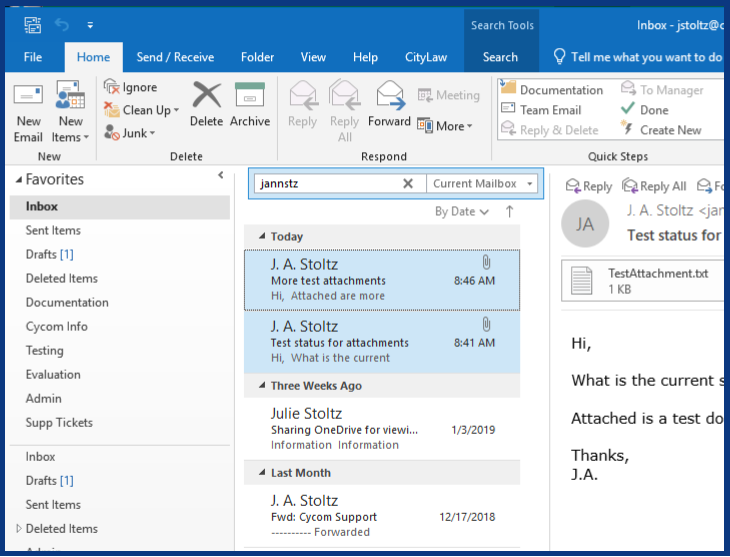The height and width of the screenshot is (557, 730).
Task: Collapse the Today message group
Action: [x=262, y=236]
